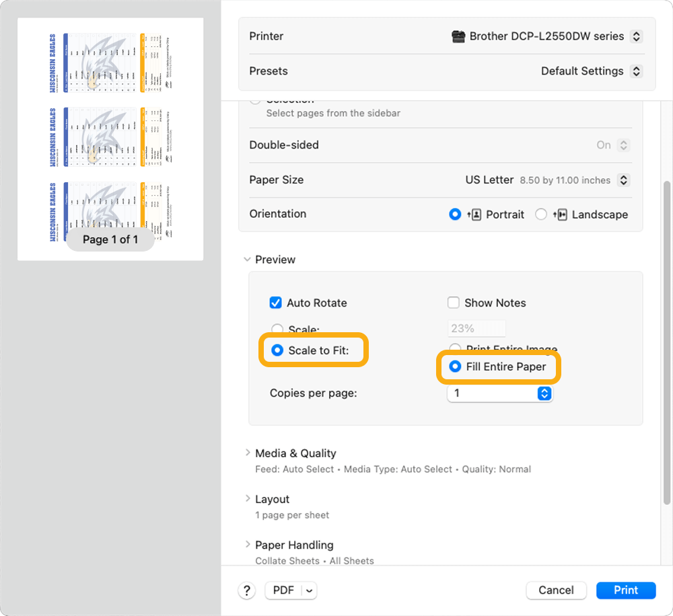Open the Printer selection dropdown
The height and width of the screenshot is (616, 673).
tap(635, 36)
